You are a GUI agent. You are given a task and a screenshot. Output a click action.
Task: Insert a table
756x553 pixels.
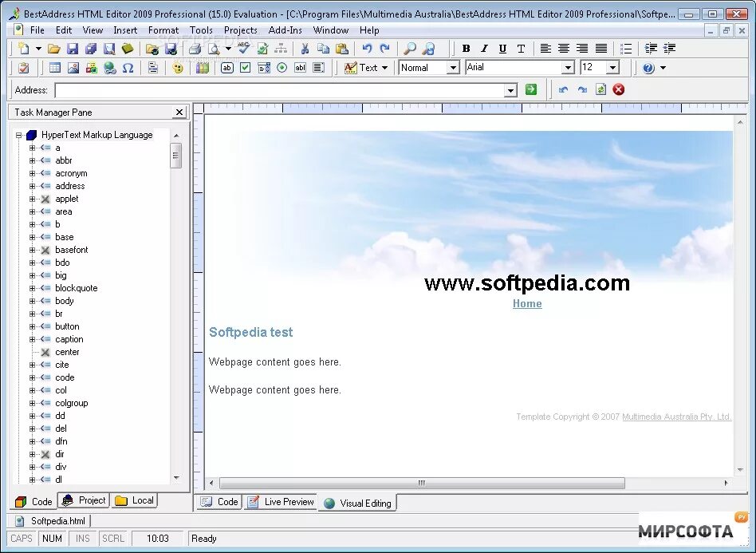coord(55,68)
